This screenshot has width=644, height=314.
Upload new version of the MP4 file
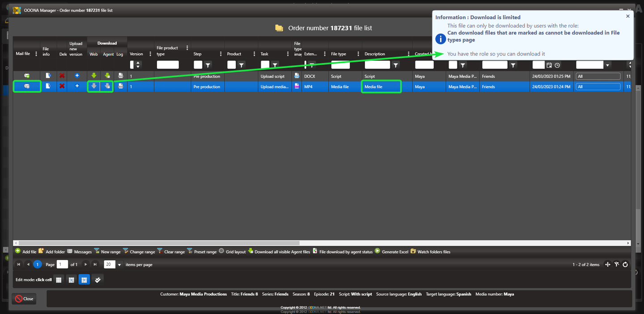77,86
